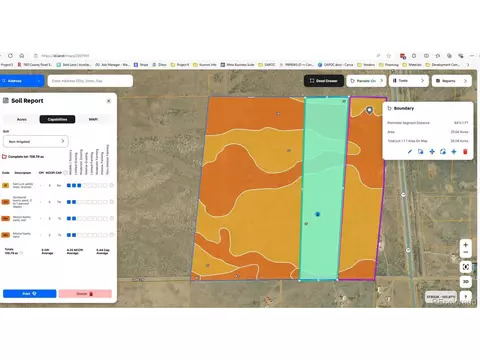The height and width of the screenshot is (360, 480).
Task: Switch to the Capabilities tab
Action: pyautogui.click(x=57, y=119)
